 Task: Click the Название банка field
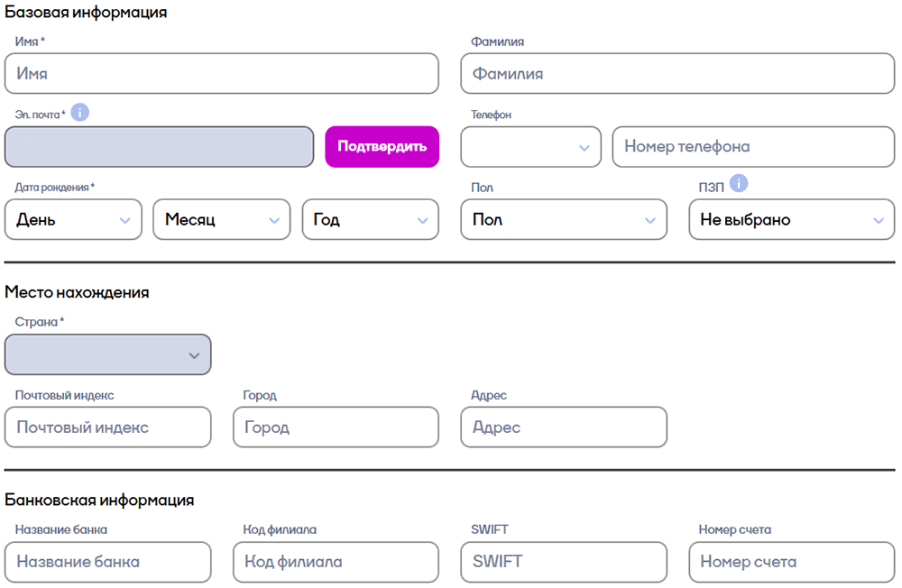(107, 562)
